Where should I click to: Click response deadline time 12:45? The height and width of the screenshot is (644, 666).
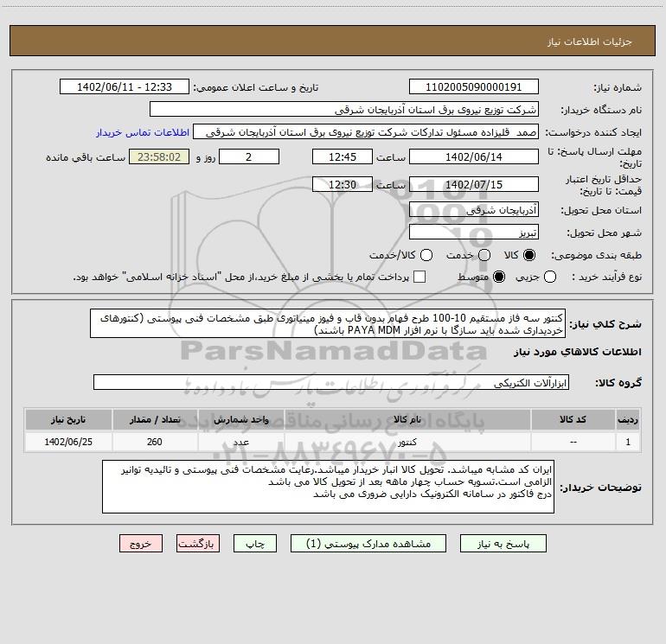click(343, 156)
